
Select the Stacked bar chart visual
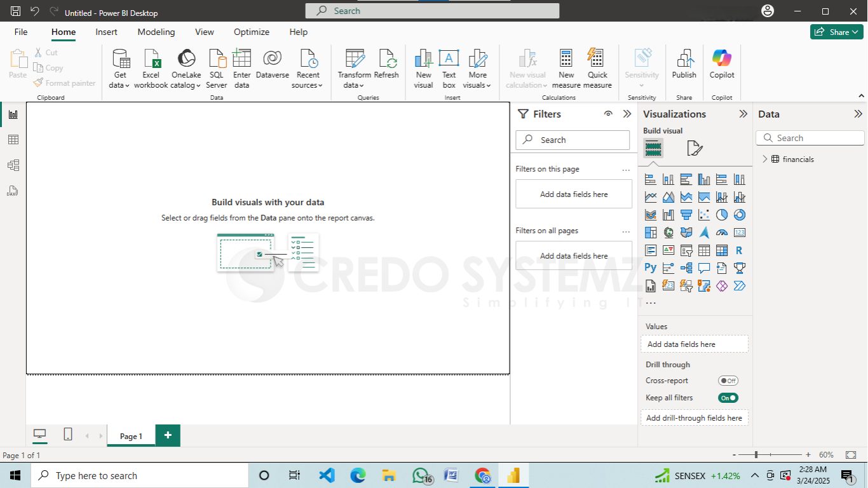pos(651,179)
